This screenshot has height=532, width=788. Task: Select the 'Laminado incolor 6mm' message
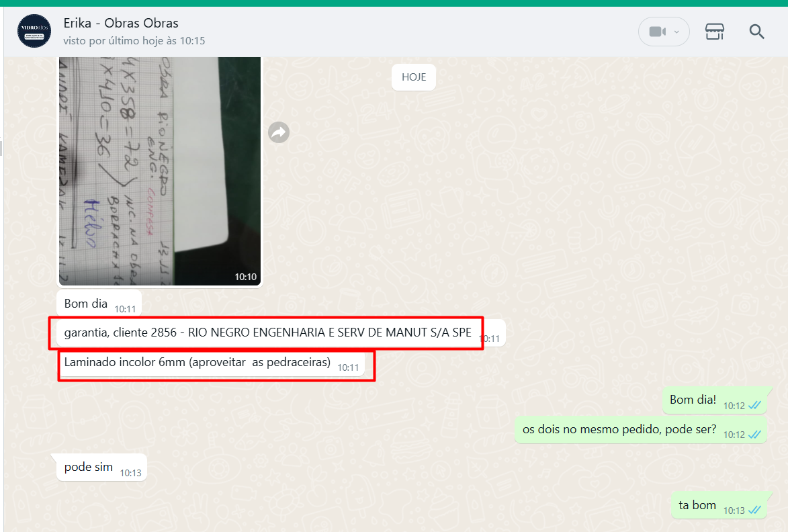pyautogui.click(x=211, y=363)
